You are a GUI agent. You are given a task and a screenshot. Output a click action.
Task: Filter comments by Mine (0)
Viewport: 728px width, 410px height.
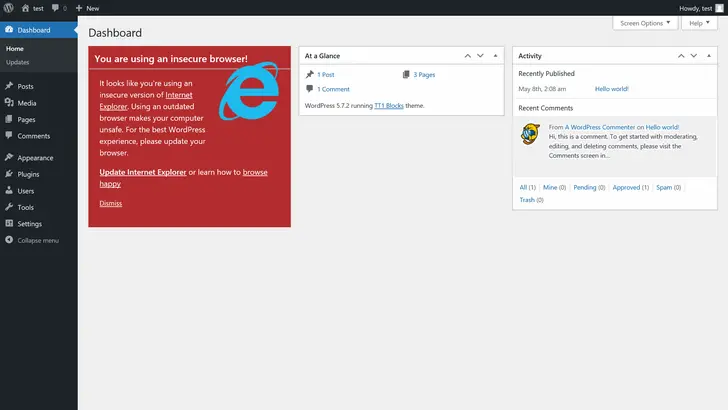click(x=554, y=188)
